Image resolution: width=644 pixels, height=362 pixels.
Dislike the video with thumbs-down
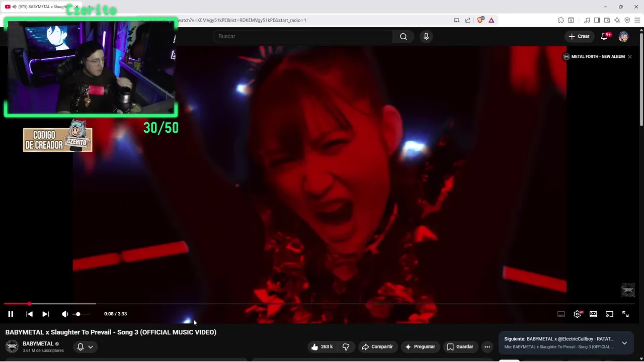346,346
